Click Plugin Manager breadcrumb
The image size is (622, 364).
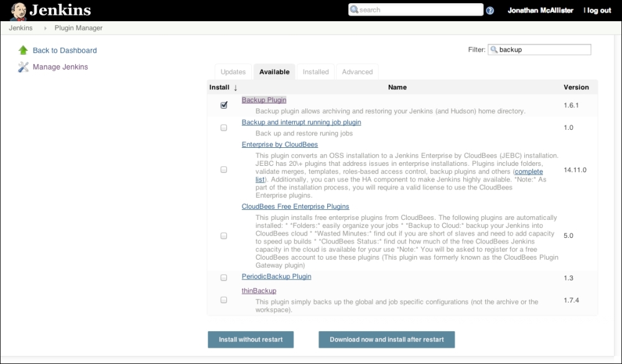click(x=78, y=28)
